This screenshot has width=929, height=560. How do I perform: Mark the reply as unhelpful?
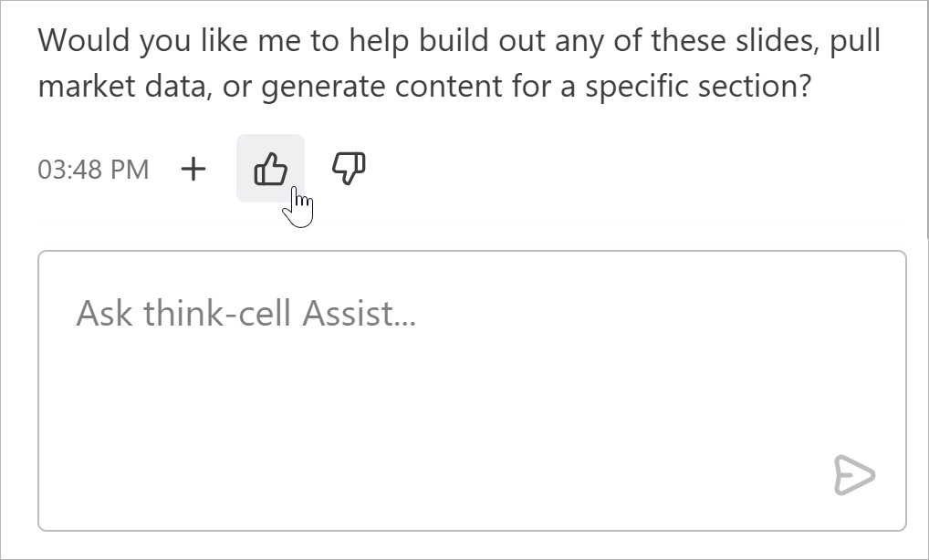point(349,169)
